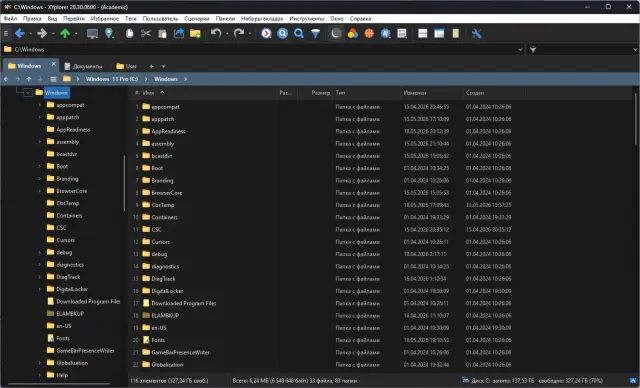Viewport: 640px width, 388px height.
Task: Open the address bar dropdown arrow
Action: point(520,49)
